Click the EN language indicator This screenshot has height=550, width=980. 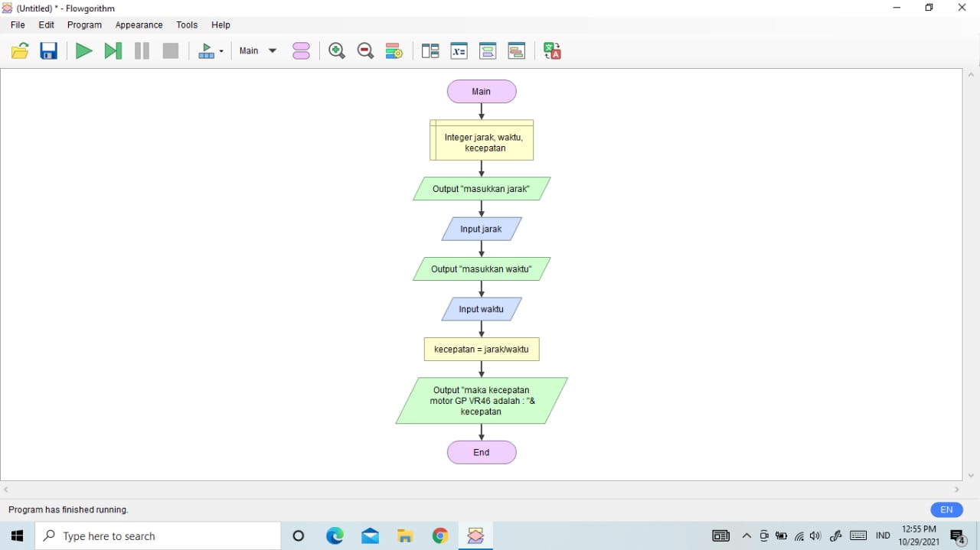coord(946,509)
